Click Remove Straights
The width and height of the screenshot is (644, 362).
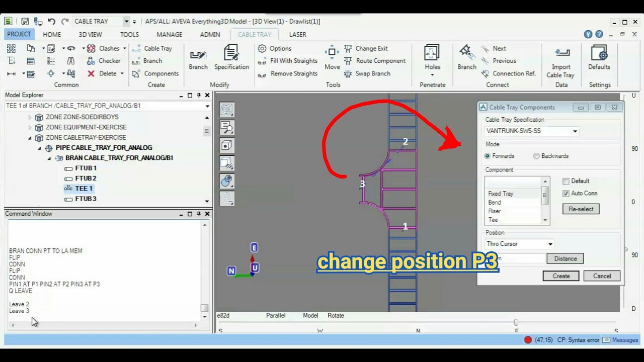pyautogui.click(x=288, y=73)
